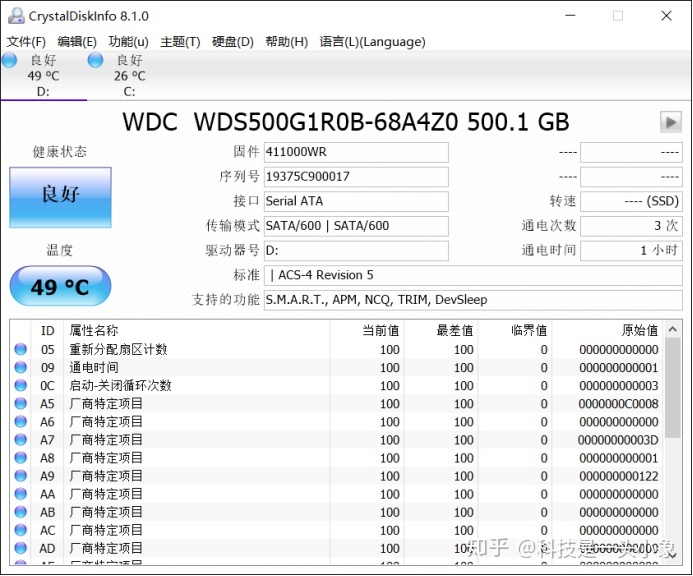Click raw value 0000000003D
Viewport: 693px width, 576px height.
click(618, 440)
